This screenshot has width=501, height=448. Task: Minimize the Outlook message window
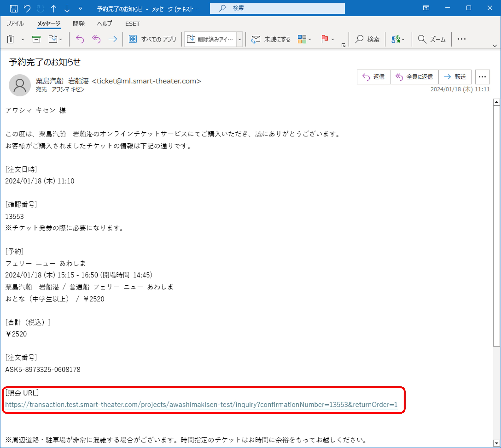click(x=447, y=8)
